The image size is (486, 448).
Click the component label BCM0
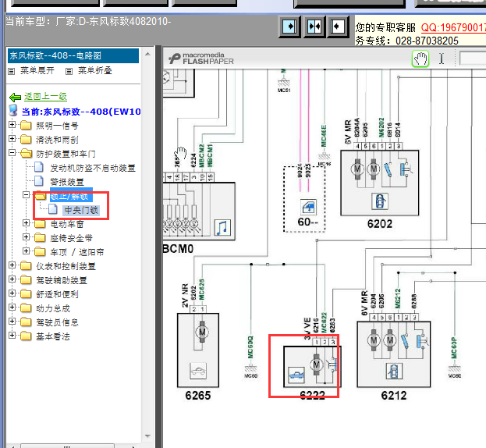click(x=178, y=249)
